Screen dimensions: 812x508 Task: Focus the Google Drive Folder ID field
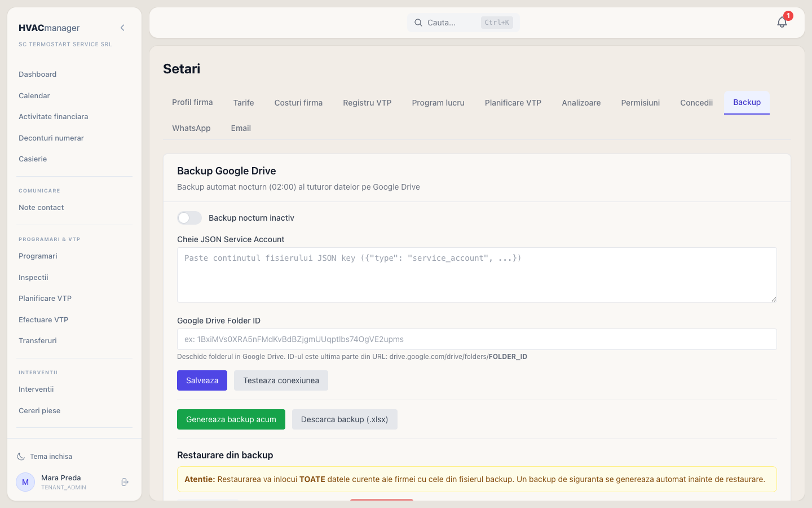point(477,339)
